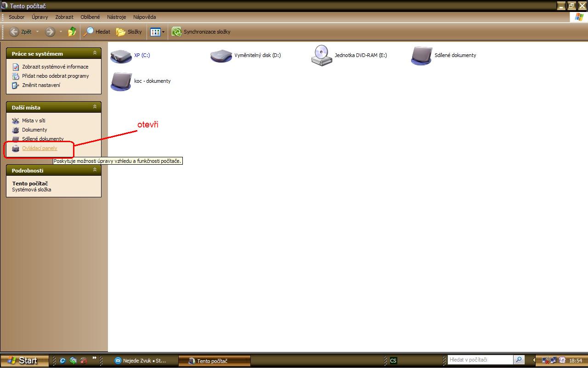Screen dimensions: 588x368
Task: Click Přidat nebo odebrat programy icon
Action: pyautogui.click(x=16, y=76)
